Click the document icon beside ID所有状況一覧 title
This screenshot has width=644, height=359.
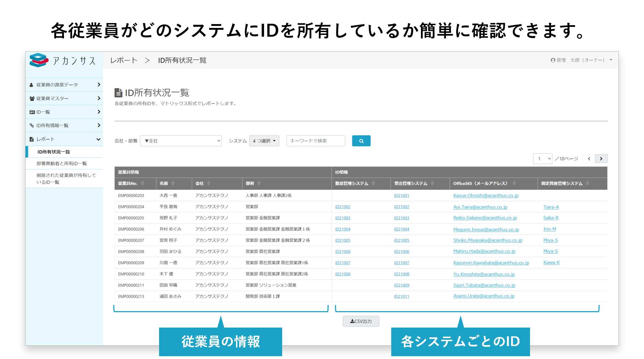coord(117,93)
